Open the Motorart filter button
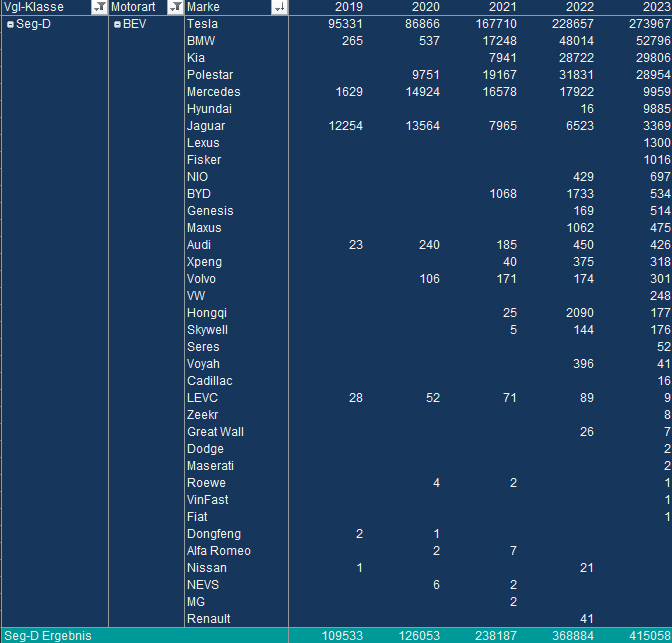 click(174, 7)
